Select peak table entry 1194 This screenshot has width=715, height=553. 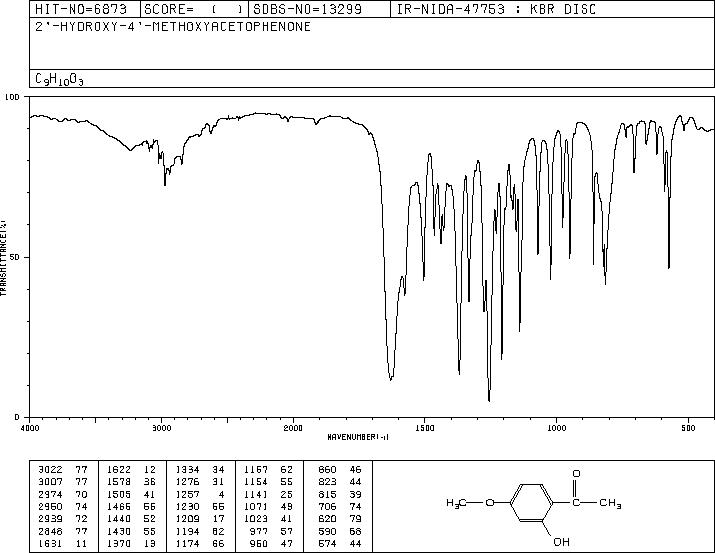pos(200,531)
